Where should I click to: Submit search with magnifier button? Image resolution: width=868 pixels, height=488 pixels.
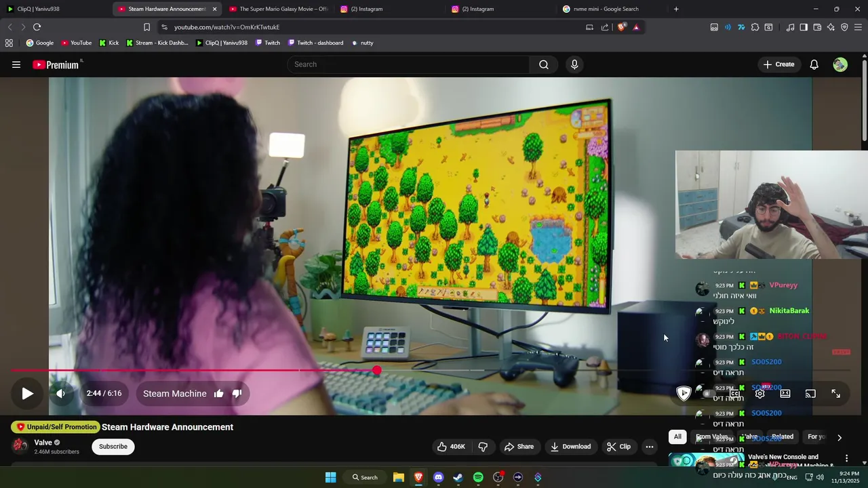[544, 64]
